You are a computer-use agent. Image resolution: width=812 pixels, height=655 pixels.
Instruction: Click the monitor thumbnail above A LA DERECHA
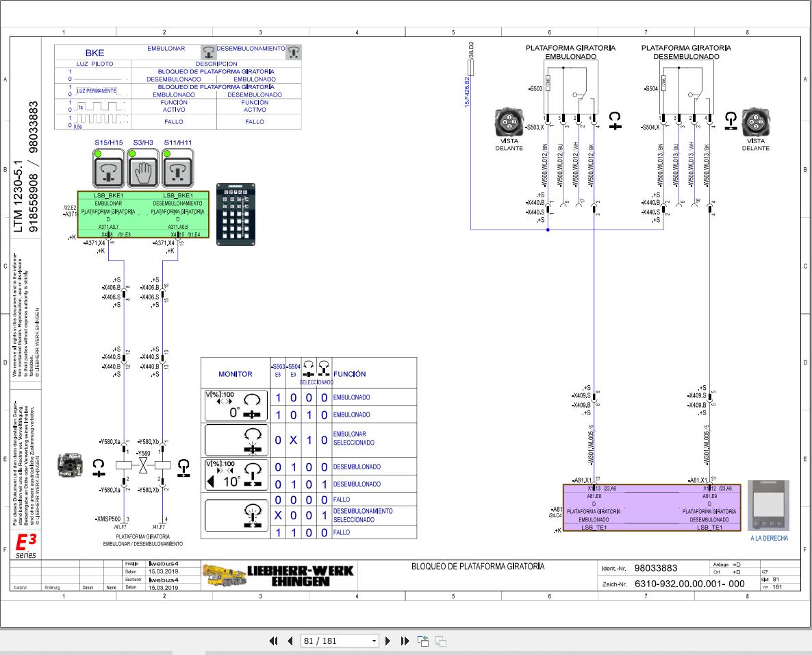point(768,506)
